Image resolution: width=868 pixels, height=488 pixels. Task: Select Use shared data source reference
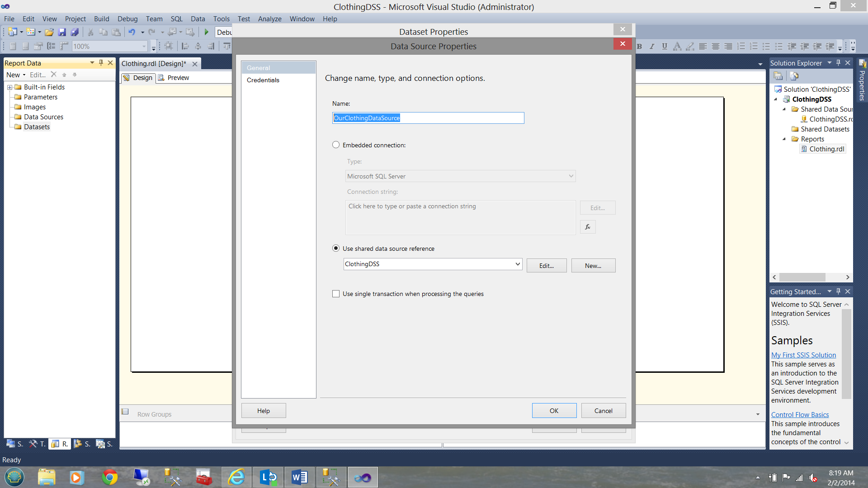pos(336,249)
